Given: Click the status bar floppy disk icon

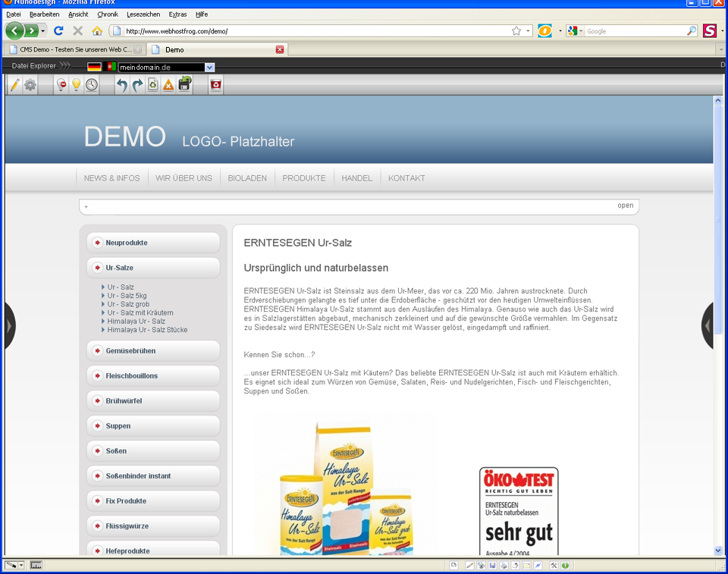Looking at the screenshot, I should [x=492, y=565].
